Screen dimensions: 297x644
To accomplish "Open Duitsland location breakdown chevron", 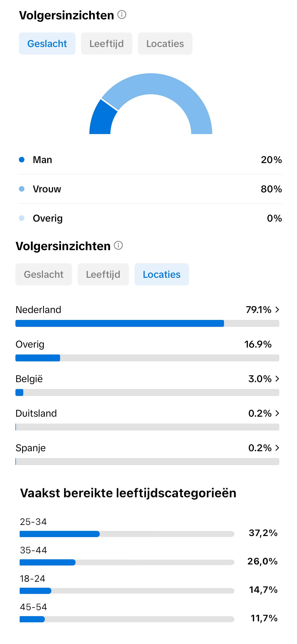I will (277, 413).
